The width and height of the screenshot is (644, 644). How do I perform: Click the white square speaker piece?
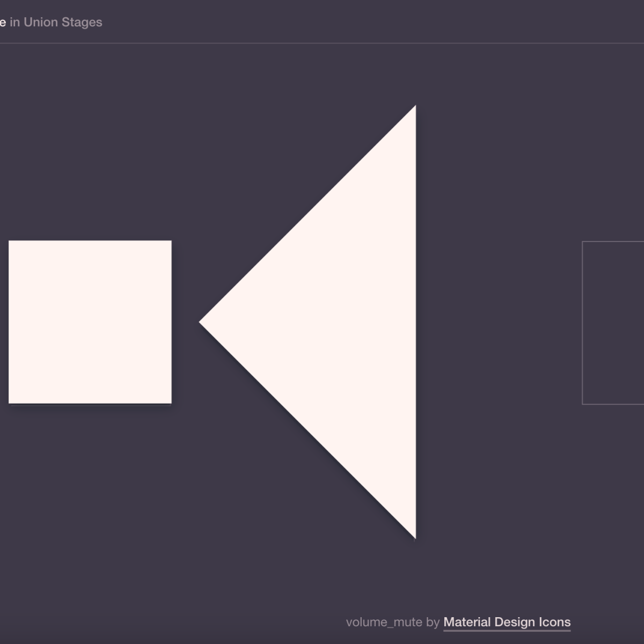click(x=90, y=322)
